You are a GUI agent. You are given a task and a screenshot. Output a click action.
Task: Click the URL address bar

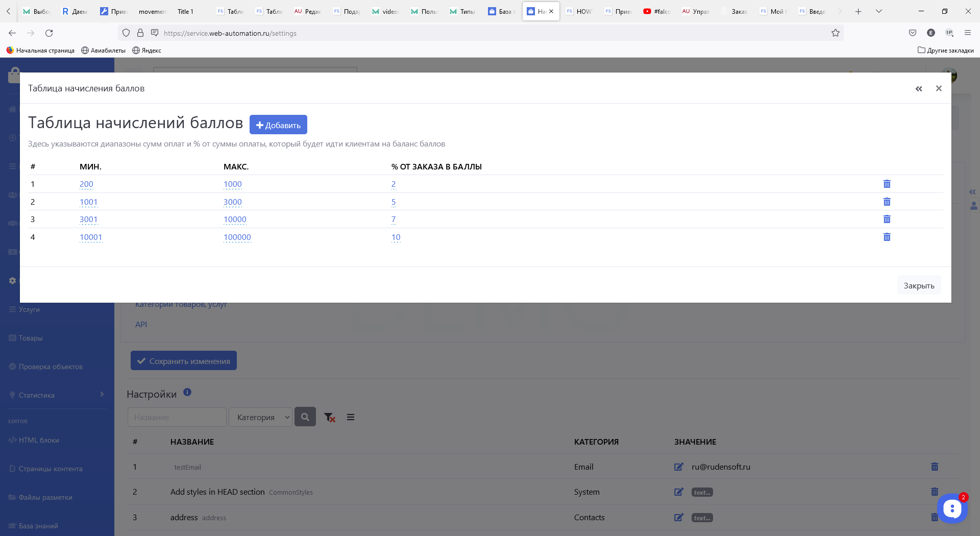pos(459,33)
